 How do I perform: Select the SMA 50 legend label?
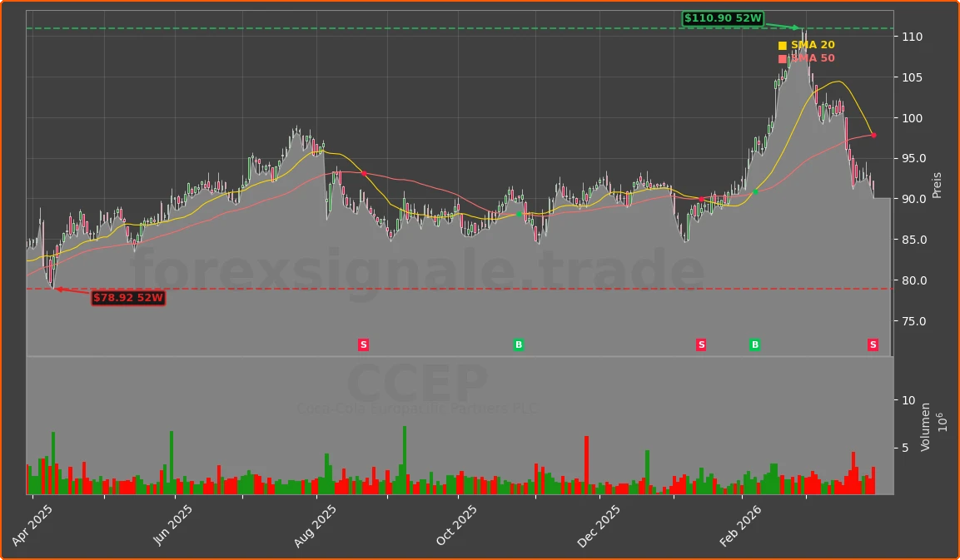click(813, 59)
